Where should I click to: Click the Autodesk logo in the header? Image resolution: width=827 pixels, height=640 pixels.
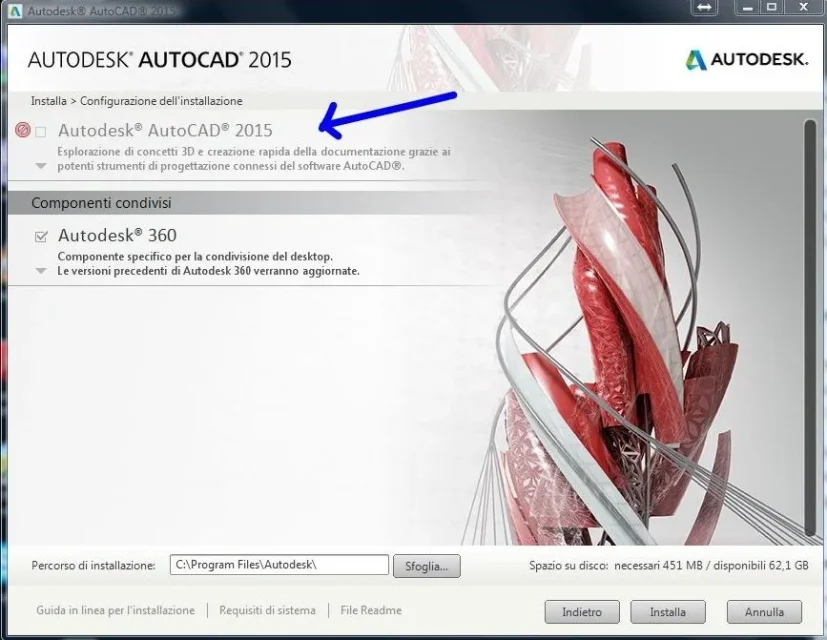point(746,60)
